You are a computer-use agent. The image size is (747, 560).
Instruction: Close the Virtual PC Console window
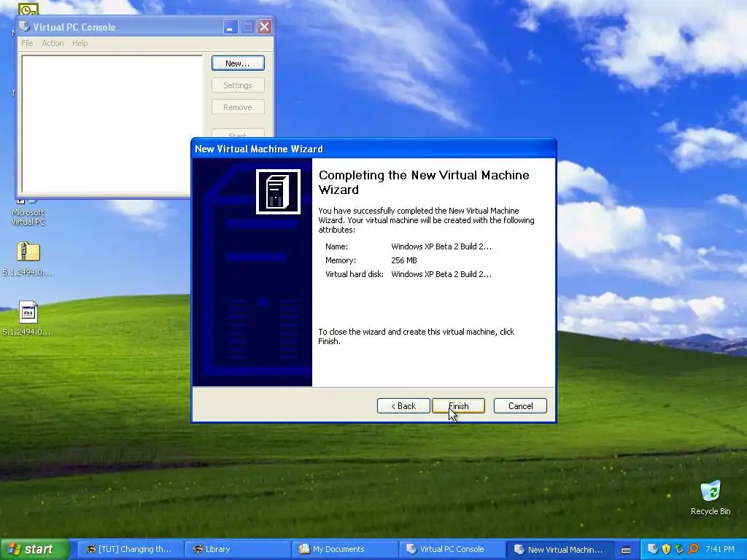264,27
